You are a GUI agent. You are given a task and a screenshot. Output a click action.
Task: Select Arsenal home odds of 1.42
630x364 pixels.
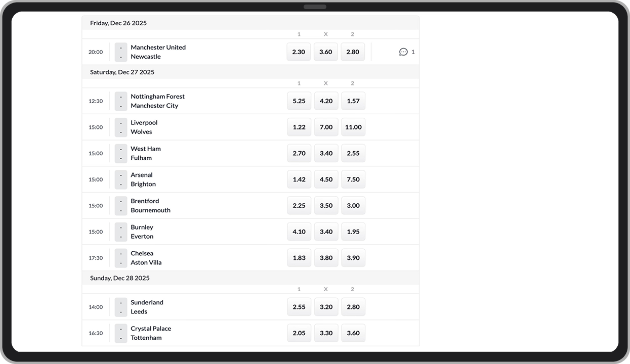coord(299,179)
